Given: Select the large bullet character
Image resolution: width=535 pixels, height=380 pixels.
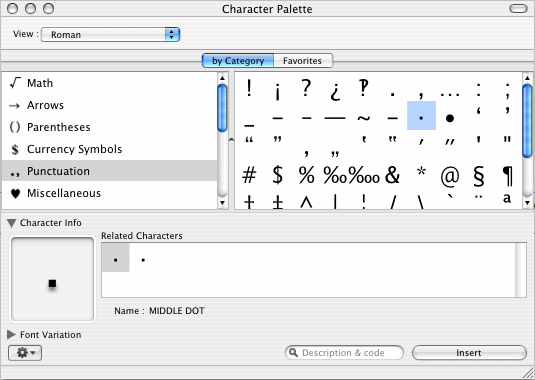Looking at the screenshot, I should tap(450, 118).
